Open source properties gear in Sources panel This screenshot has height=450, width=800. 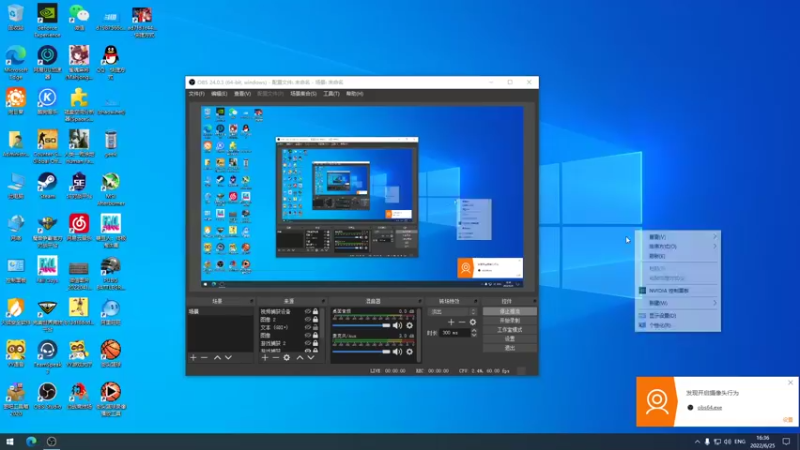point(287,358)
